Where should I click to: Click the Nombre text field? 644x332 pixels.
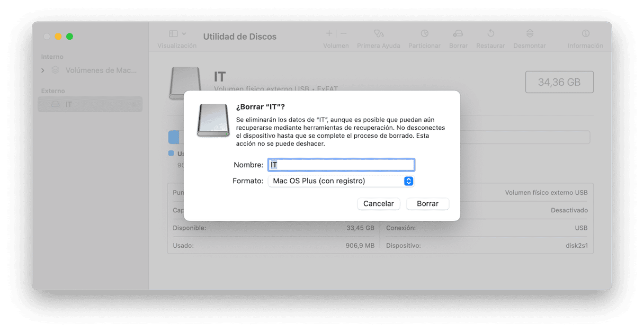pyautogui.click(x=341, y=165)
